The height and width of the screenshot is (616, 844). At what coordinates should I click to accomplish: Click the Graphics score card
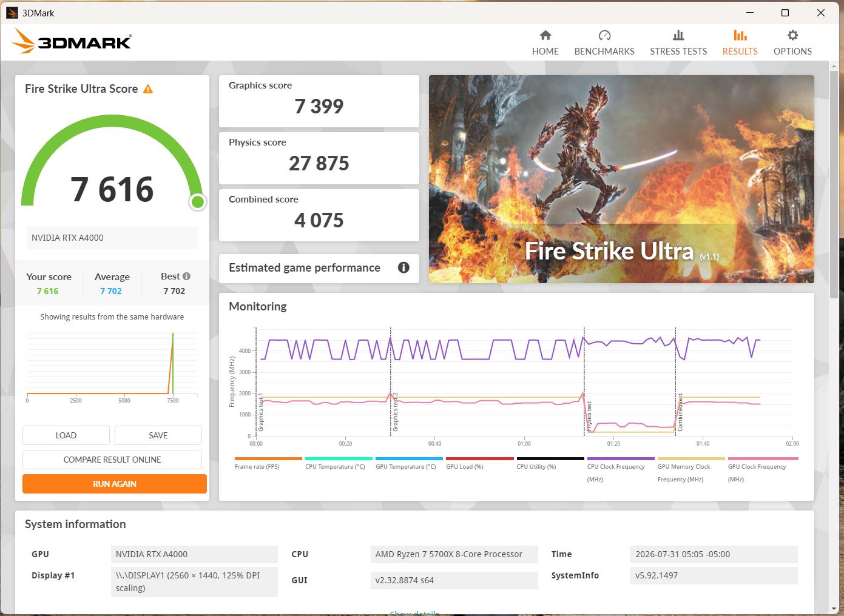tap(319, 101)
